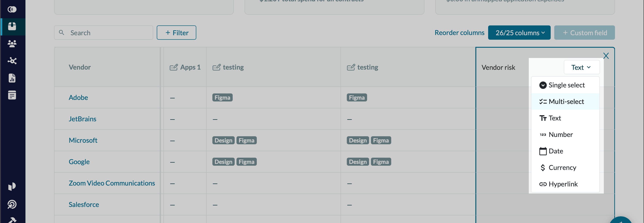Click Figma tag in Microsoft second testing cell

(381, 140)
